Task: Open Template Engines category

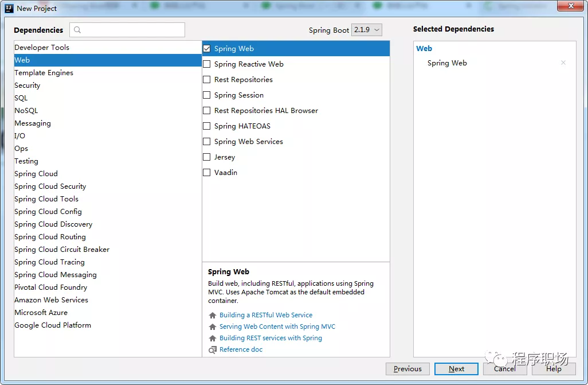Action: coord(108,73)
